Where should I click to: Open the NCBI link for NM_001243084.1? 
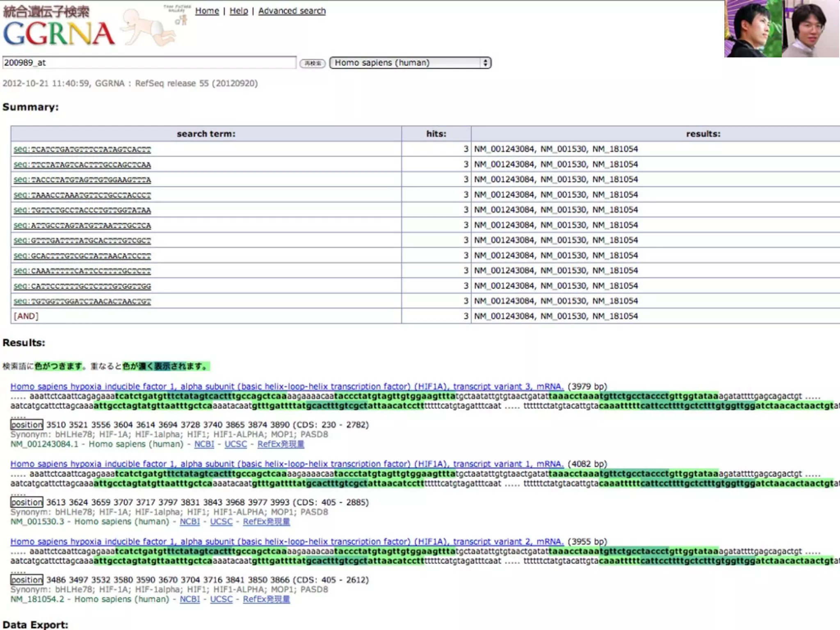coord(204,444)
